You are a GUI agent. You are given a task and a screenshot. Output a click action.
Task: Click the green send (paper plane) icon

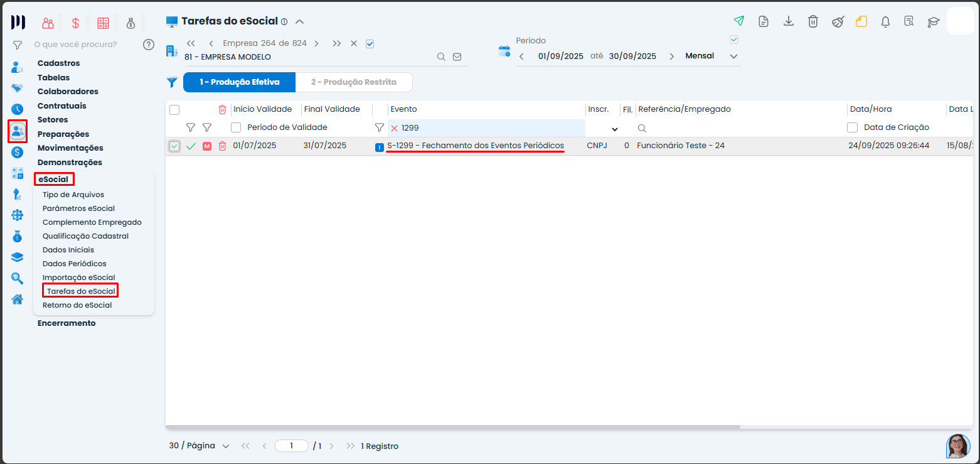[739, 21]
